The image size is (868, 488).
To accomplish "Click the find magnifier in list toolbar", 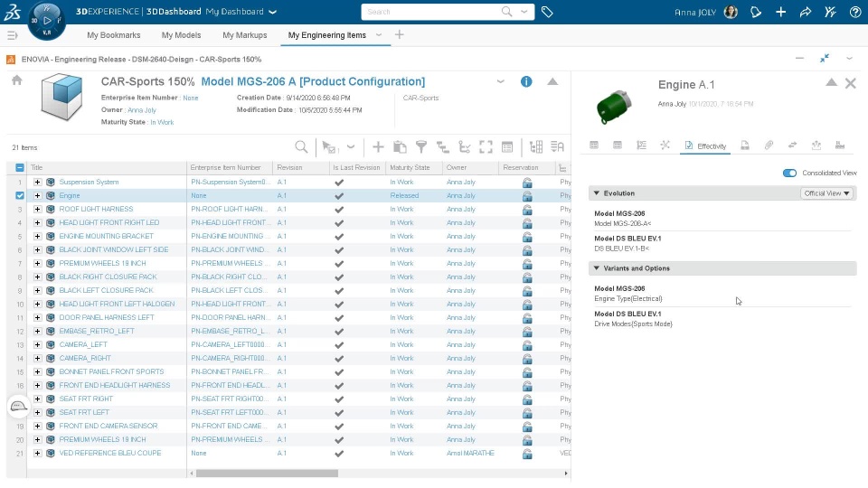I will pyautogui.click(x=301, y=147).
